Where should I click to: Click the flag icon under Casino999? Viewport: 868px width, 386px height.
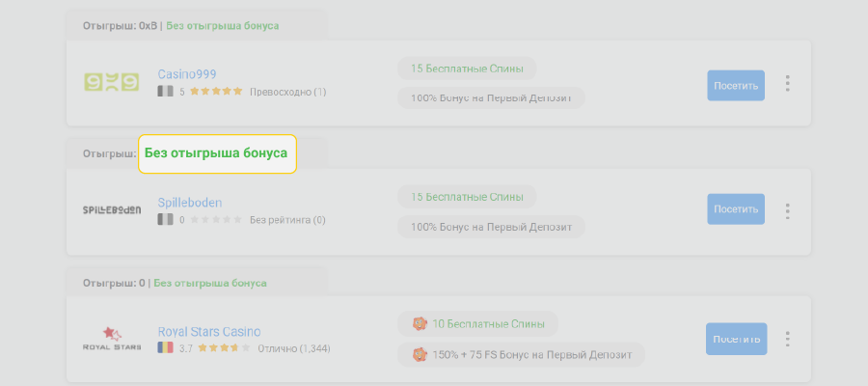(166, 92)
